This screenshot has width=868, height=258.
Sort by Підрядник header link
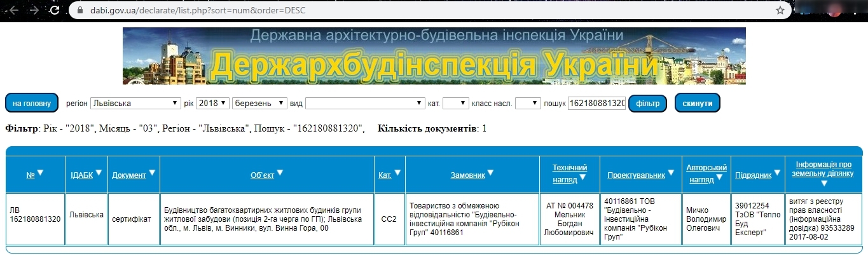[753, 175]
